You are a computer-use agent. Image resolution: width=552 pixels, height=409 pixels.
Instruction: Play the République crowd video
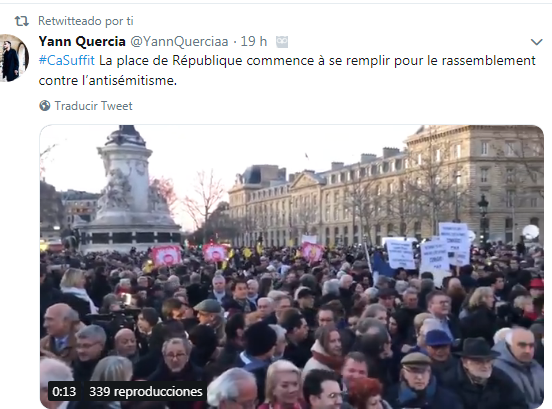[x=291, y=267]
